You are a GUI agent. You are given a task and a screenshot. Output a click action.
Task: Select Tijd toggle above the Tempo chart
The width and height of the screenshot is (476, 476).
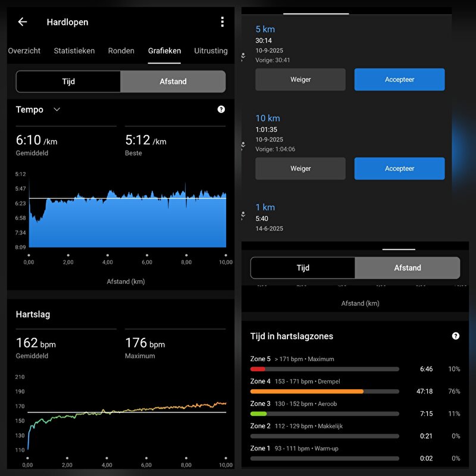coord(68,82)
